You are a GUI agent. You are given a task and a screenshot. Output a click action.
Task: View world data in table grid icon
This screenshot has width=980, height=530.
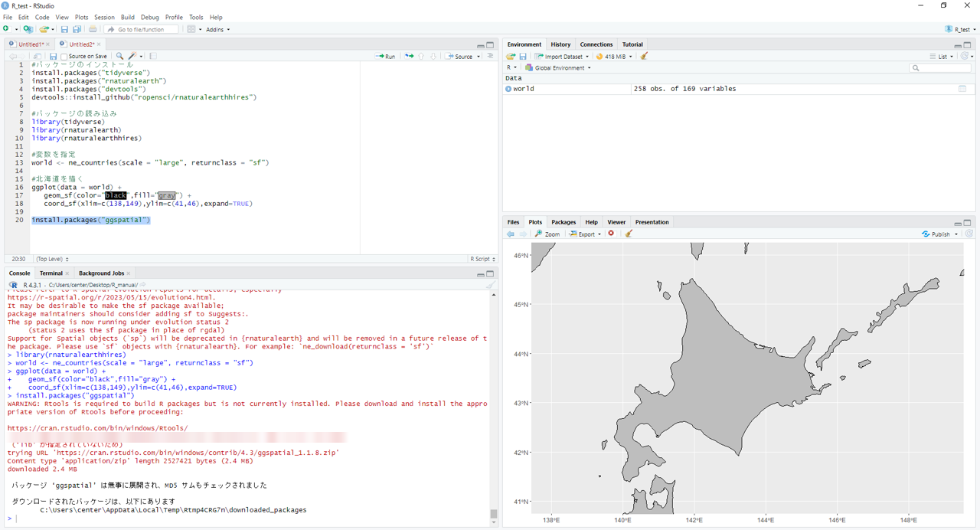click(962, 89)
